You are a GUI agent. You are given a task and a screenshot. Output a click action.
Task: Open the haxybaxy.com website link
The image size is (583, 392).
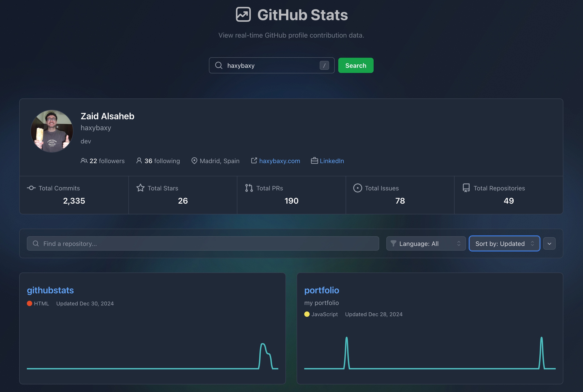[279, 161]
